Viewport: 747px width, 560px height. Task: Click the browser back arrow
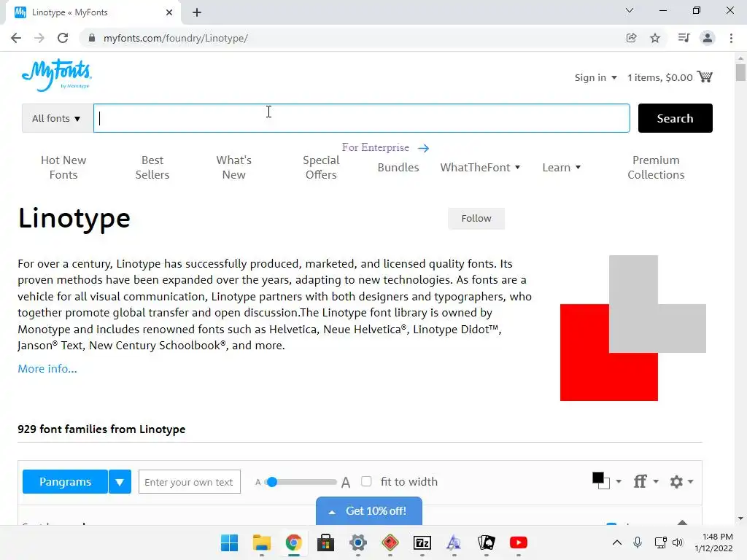tap(16, 38)
